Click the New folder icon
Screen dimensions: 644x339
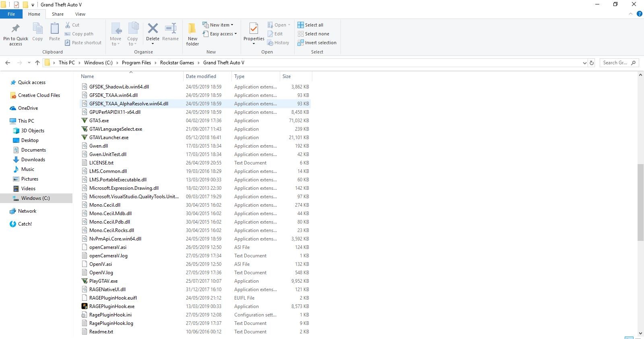coord(192,29)
